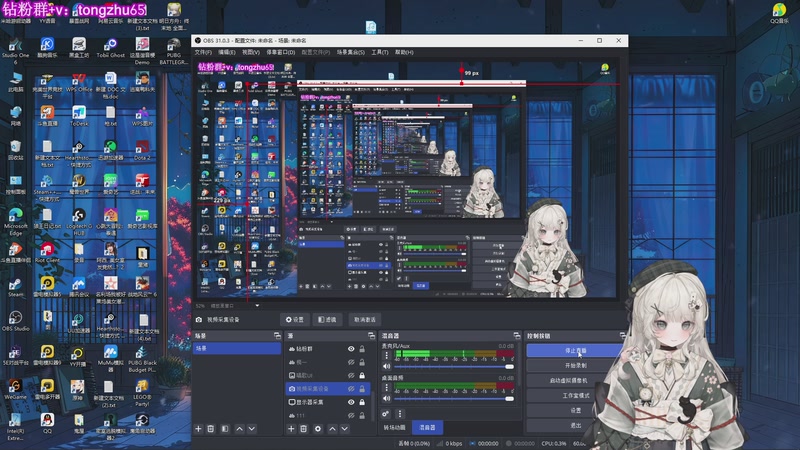Open Dota 2 desktop shortcut
Image resolution: width=800 pixels, height=450 pixels.
coord(142,151)
